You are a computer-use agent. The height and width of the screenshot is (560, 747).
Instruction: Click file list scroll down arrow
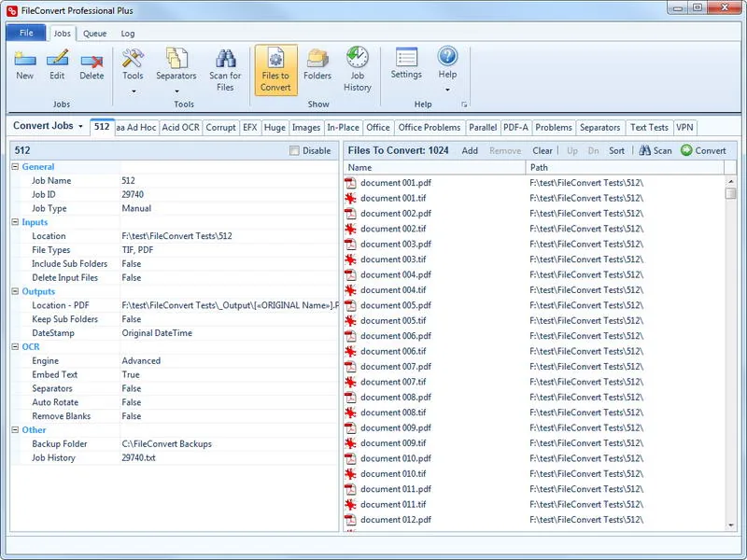coord(731,525)
